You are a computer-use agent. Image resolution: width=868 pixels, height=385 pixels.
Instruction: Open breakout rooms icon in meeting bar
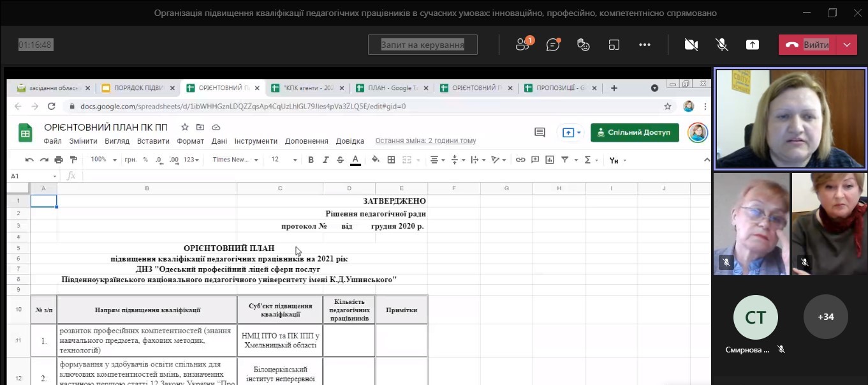[x=614, y=45]
